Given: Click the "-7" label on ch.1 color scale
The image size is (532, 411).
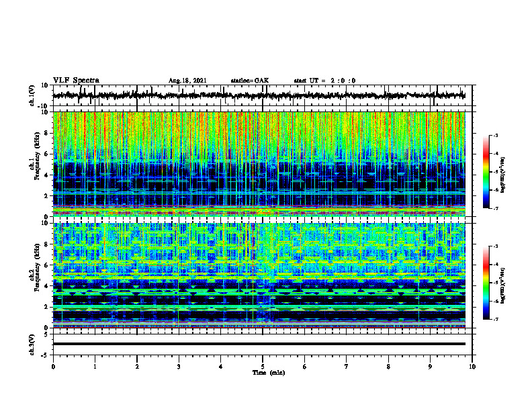Looking at the screenshot, I should 496,208.
